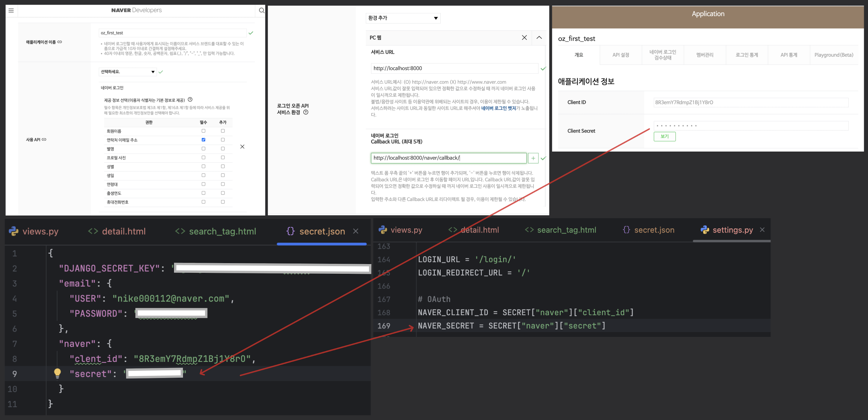Viewport: 868px width, 420px height.
Task: Open the 환경 추가 dropdown
Action: click(403, 18)
